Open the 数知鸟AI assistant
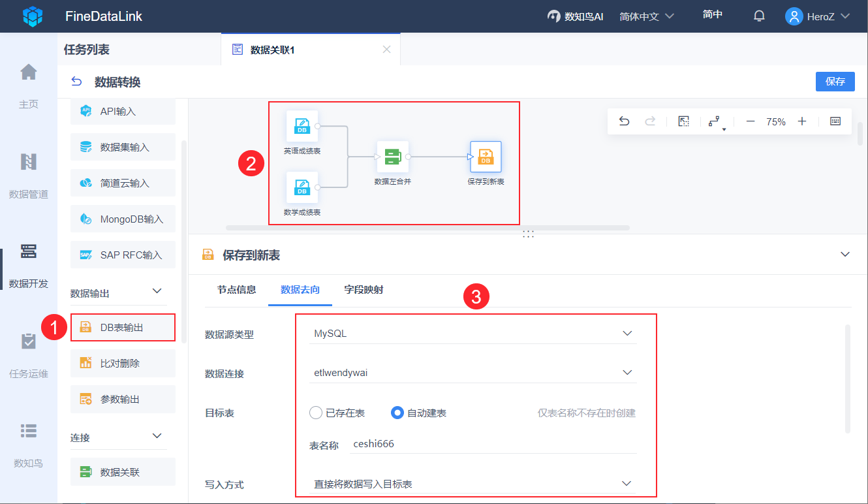 point(575,16)
